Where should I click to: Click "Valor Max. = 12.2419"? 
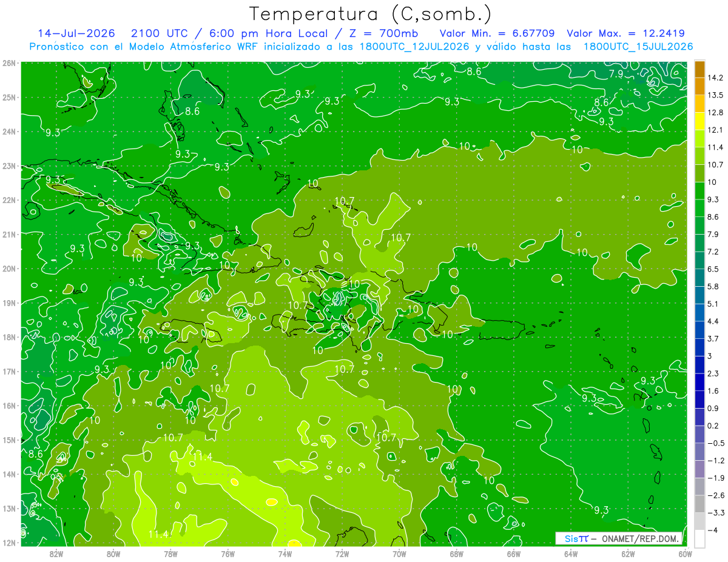(x=626, y=33)
